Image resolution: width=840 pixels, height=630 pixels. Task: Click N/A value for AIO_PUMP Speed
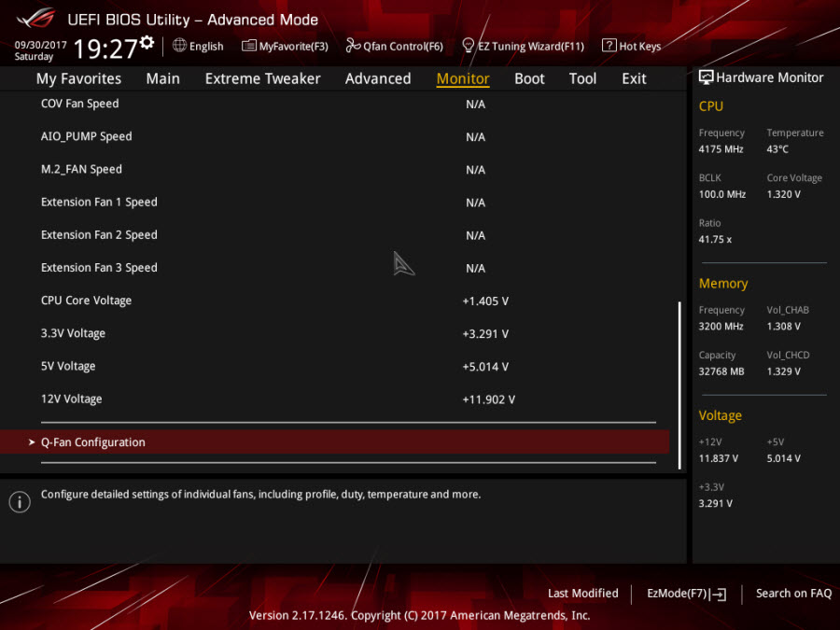pyautogui.click(x=476, y=137)
